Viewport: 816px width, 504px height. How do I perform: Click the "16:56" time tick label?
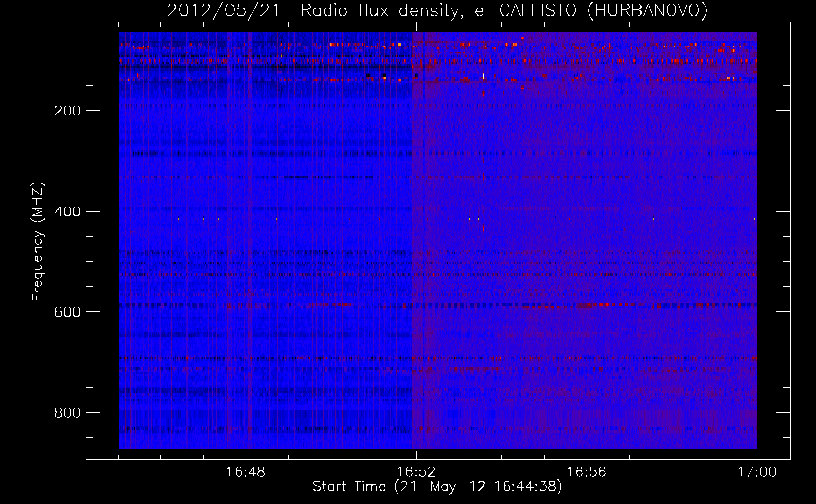tap(587, 472)
